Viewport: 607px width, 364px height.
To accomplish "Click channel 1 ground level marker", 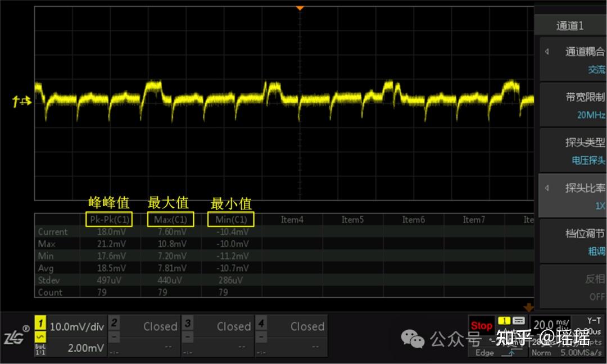I will (x=21, y=102).
